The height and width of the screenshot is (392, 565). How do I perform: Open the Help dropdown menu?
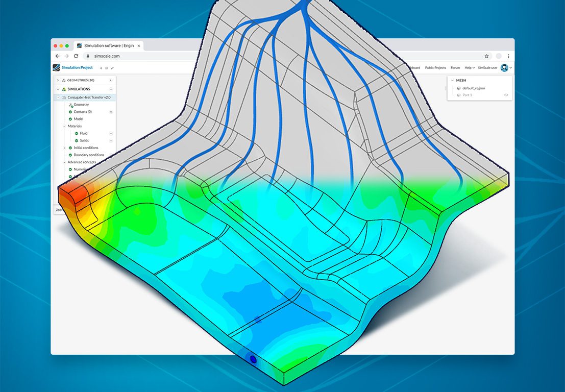point(469,68)
